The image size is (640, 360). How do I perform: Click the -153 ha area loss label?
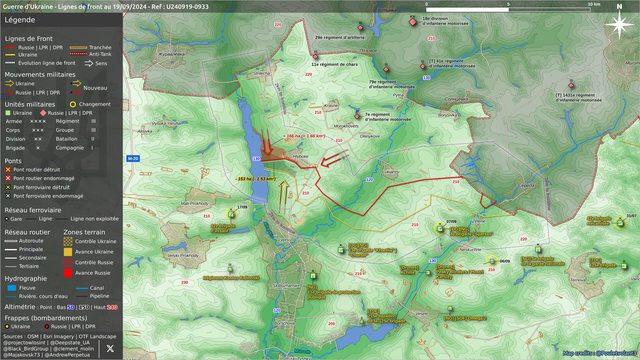(x=256, y=179)
